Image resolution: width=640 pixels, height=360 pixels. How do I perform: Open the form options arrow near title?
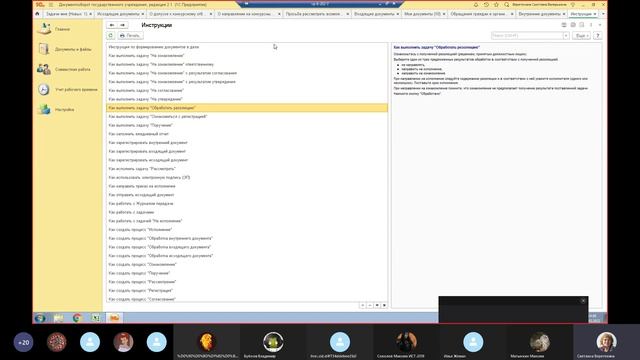tap(600, 25)
